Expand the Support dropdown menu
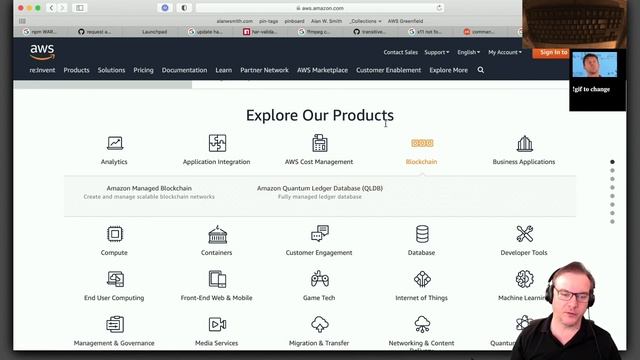Image resolution: width=640 pixels, height=360 pixels. coord(436,52)
